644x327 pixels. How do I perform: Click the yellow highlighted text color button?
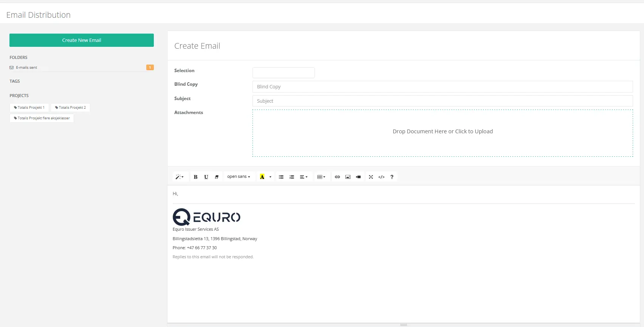pyautogui.click(x=262, y=177)
